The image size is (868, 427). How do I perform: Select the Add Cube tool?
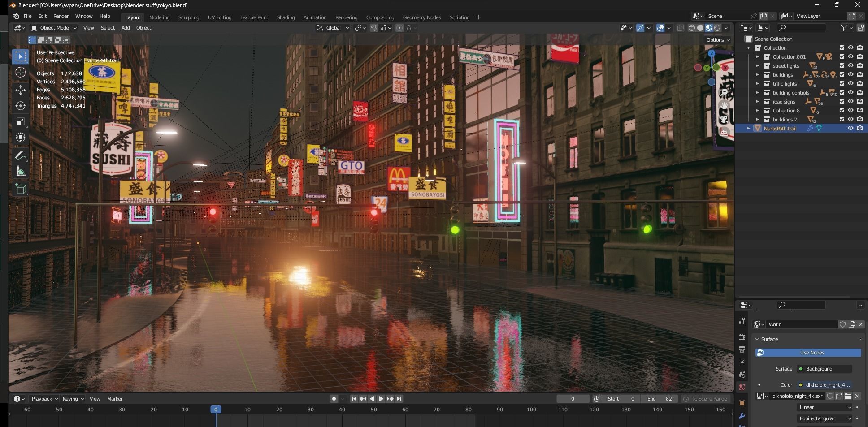(21, 189)
